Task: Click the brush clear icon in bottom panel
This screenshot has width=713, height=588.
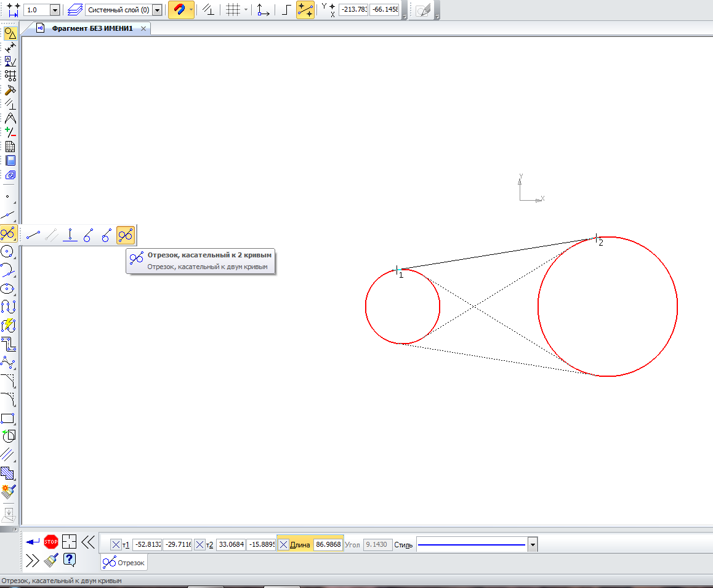Action: point(51,560)
